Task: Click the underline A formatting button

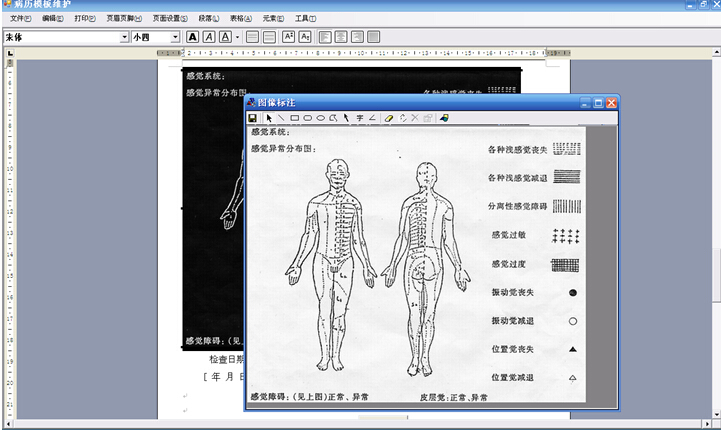Action: click(x=225, y=37)
